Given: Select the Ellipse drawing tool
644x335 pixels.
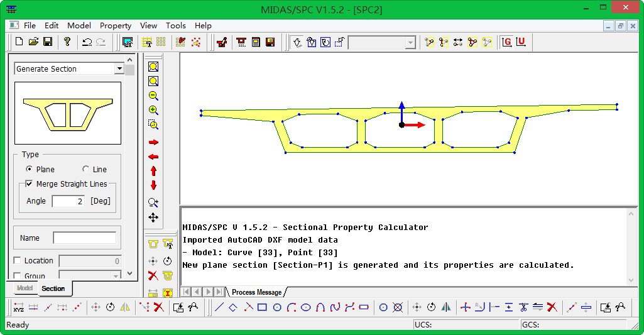Looking at the screenshot, I should (305, 307).
